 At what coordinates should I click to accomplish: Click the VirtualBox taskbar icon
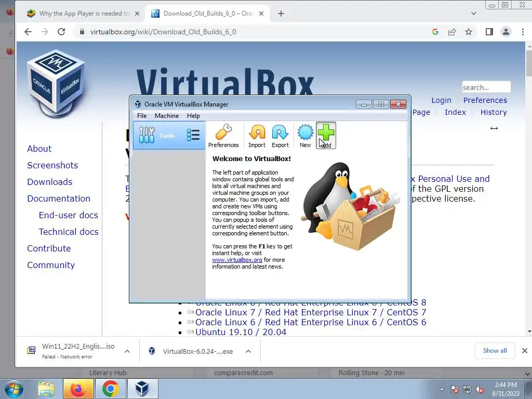tap(142, 389)
